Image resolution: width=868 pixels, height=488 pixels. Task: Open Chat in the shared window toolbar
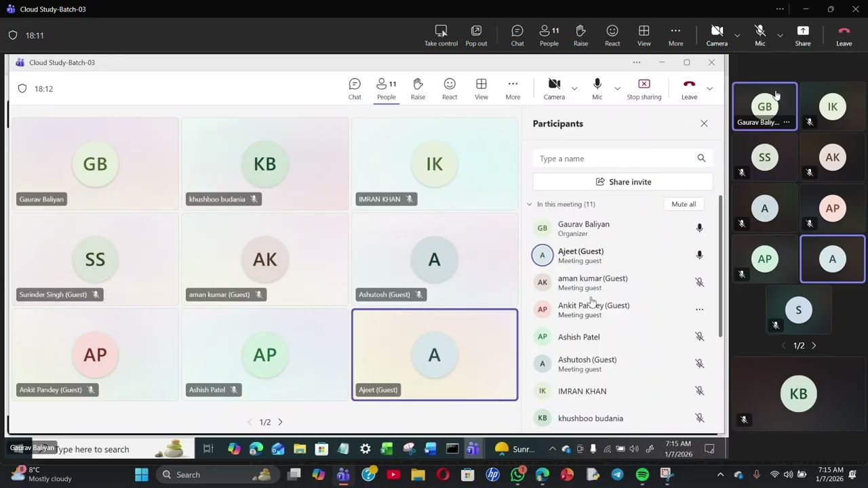pyautogui.click(x=355, y=89)
